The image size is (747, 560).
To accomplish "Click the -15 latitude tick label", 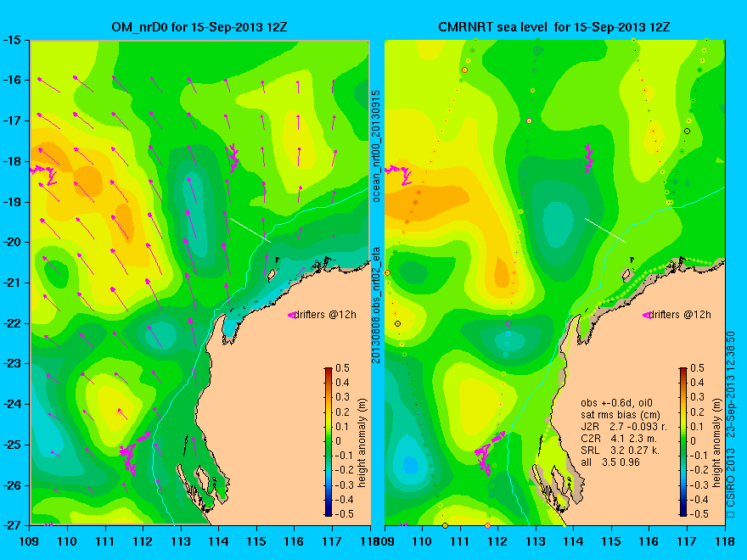I will click(x=11, y=40).
